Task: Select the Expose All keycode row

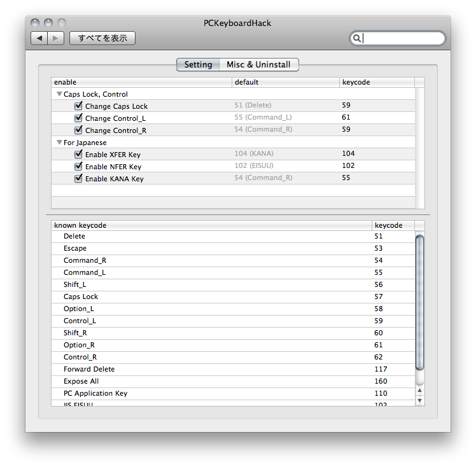Action: pos(233,382)
